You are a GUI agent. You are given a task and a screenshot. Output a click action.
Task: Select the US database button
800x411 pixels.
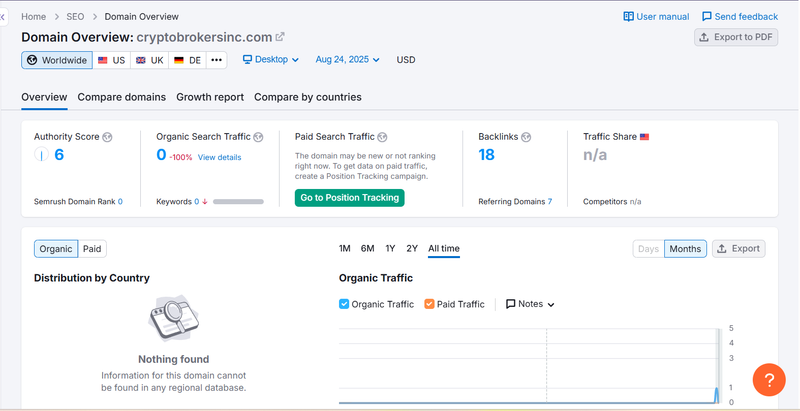click(111, 60)
